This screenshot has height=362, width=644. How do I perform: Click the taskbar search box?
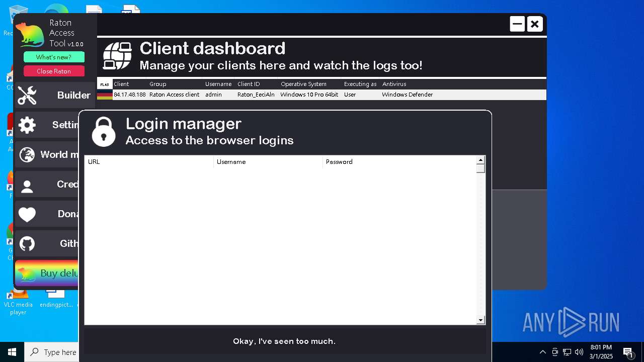point(52,352)
